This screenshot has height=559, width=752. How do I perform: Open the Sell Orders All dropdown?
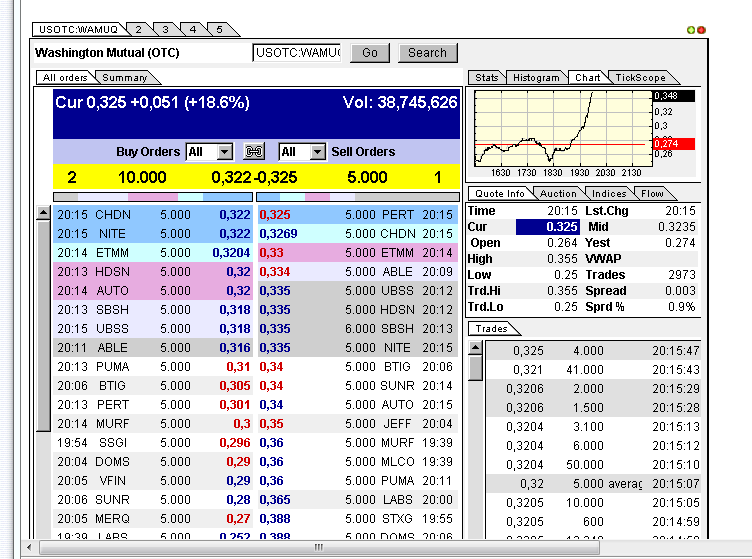(317, 152)
